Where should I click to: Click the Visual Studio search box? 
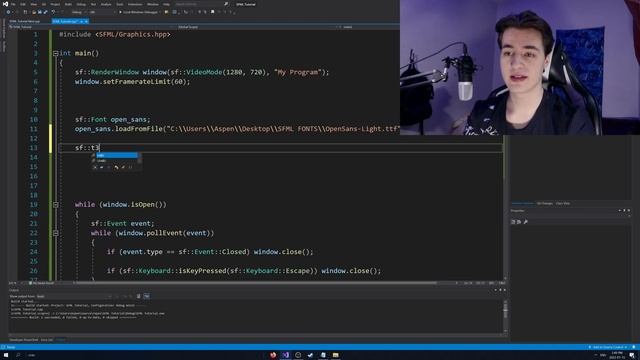tap(201, 4)
